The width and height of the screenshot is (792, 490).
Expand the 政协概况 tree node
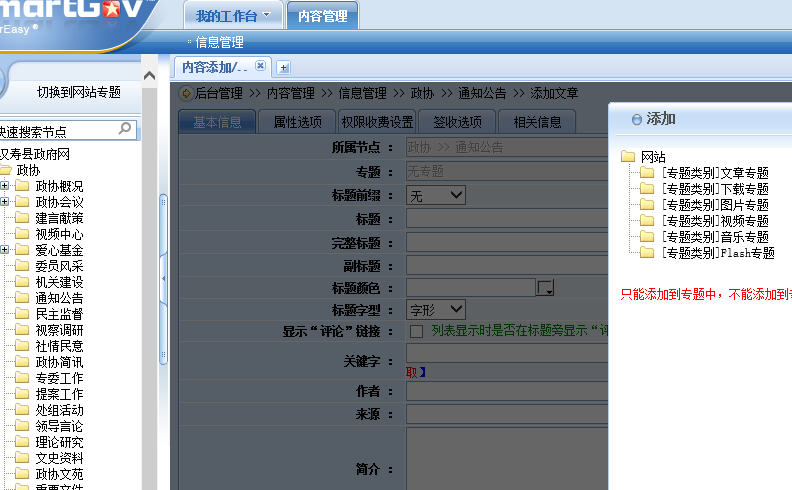(5, 186)
